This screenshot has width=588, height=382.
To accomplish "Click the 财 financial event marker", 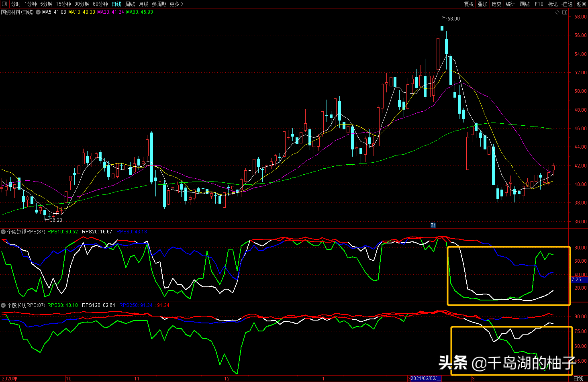I will click(x=433, y=225).
